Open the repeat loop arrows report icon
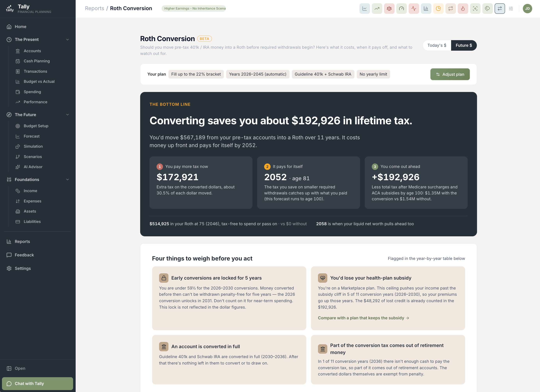Screen dimensions: 540x392 pos(451,9)
